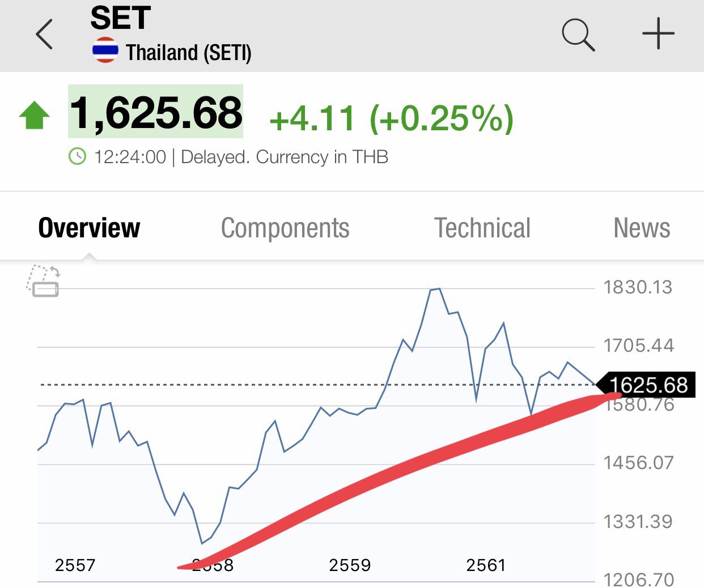The image size is (704, 588).
Task: Tap the 1,625.68 highlighted price
Action: (156, 112)
